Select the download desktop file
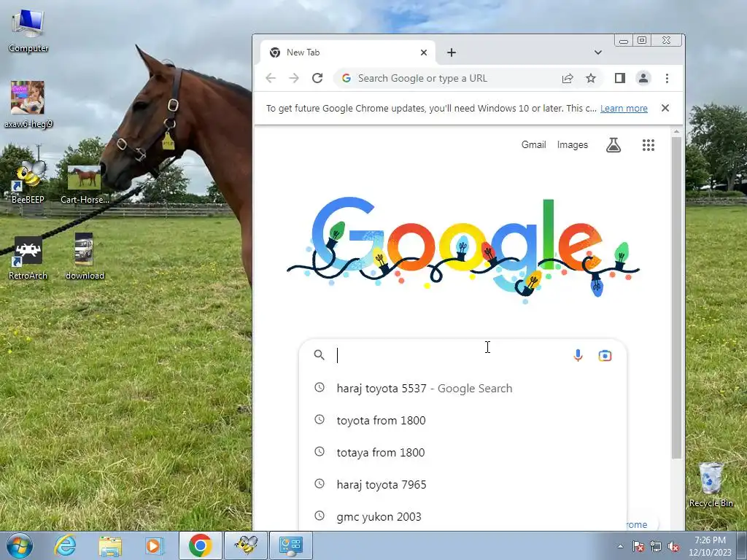 point(85,256)
